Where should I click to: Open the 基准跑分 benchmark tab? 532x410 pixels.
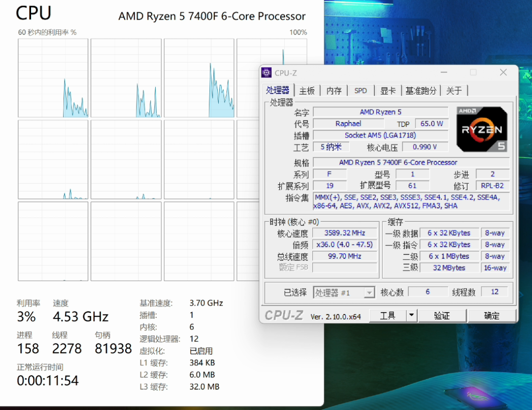[421, 91]
